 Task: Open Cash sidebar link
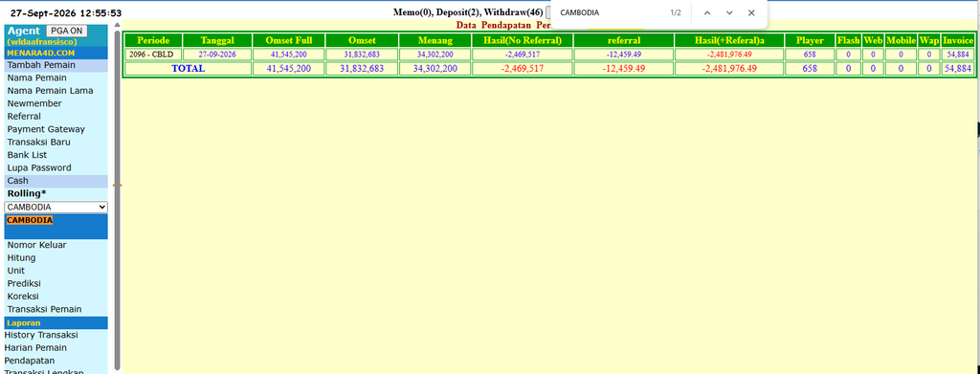[17, 181]
